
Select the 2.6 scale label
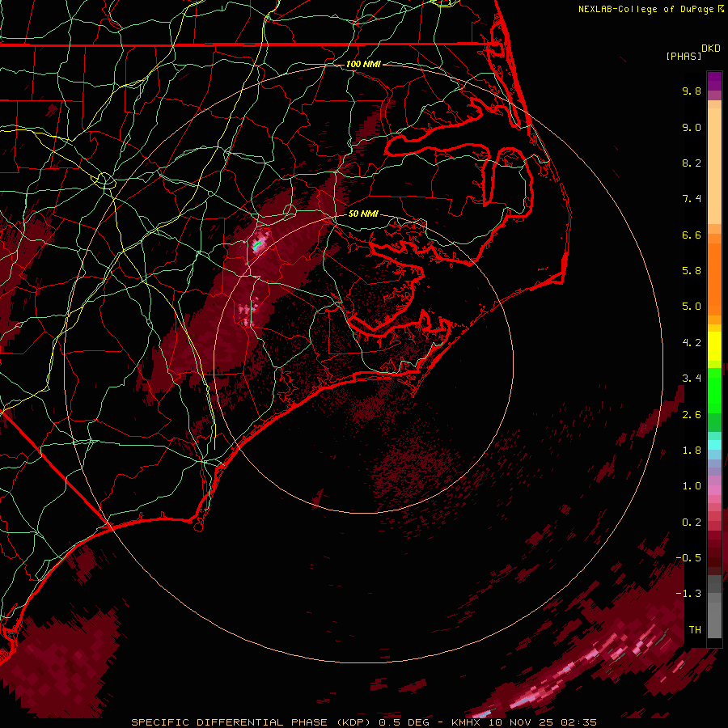(x=692, y=415)
